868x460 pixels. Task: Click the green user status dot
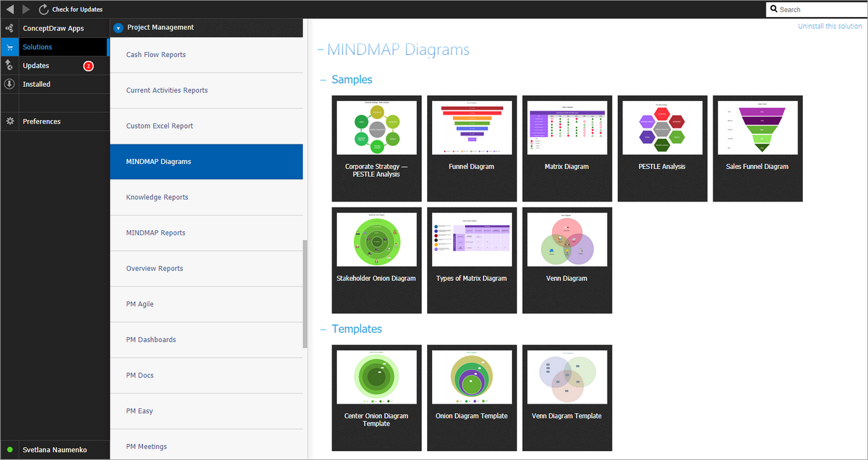coord(9,450)
